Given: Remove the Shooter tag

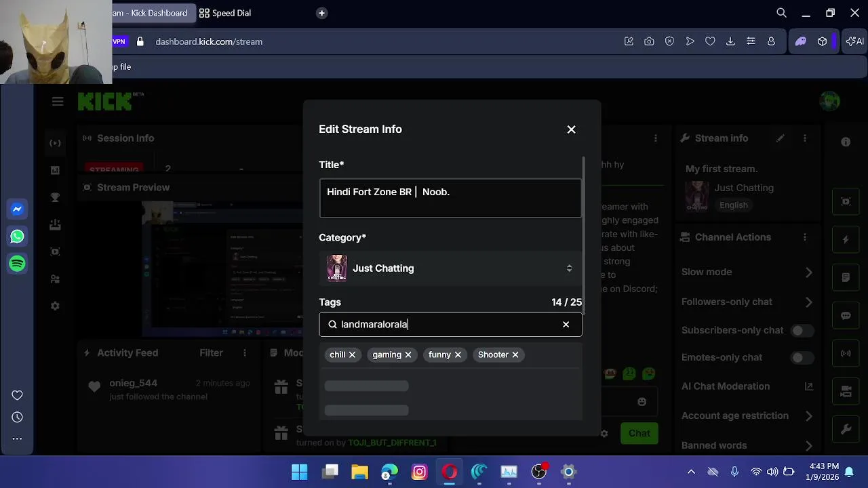Looking at the screenshot, I should (x=515, y=354).
